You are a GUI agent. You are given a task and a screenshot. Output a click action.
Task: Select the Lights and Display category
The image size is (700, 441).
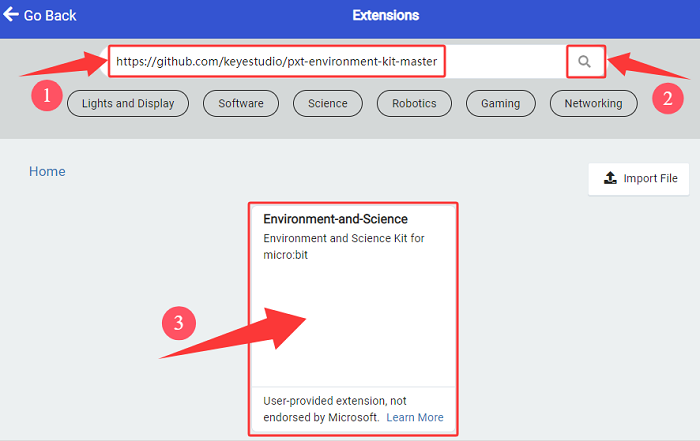tap(128, 104)
